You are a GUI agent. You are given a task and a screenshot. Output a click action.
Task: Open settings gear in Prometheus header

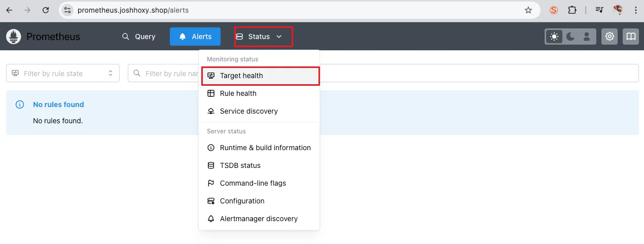coord(610,37)
